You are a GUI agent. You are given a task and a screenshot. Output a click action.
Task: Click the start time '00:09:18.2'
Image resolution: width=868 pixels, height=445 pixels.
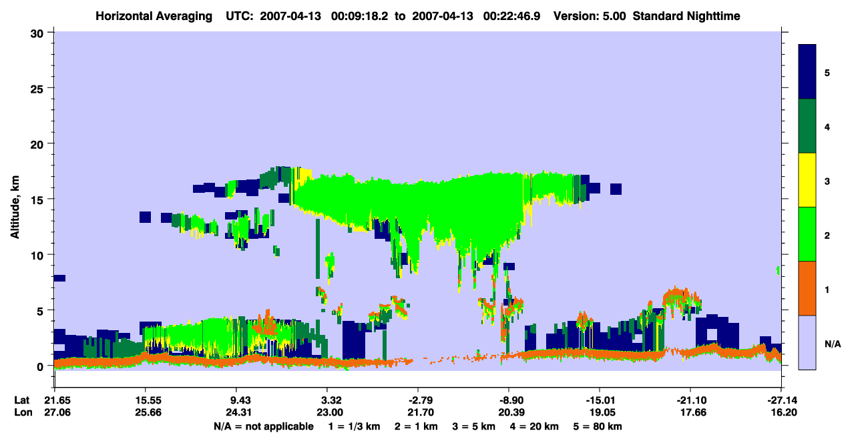tap(360, 15)
